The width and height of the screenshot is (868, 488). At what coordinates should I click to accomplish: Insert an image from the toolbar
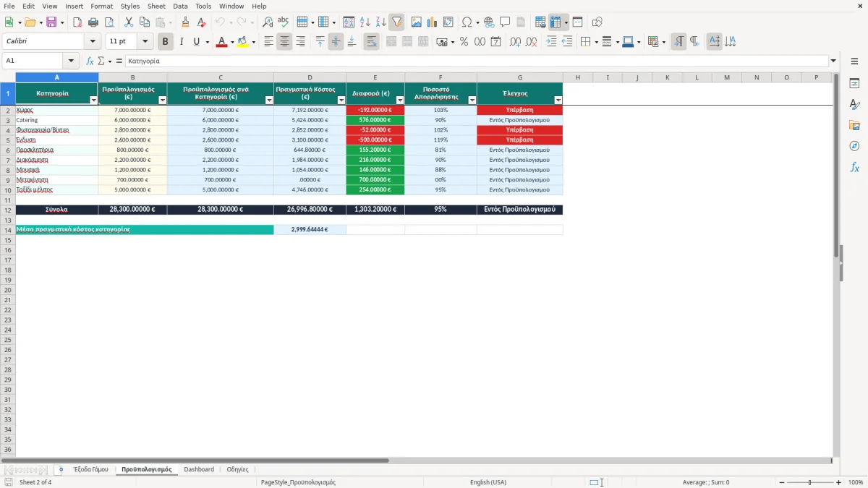tap(416, 22)
